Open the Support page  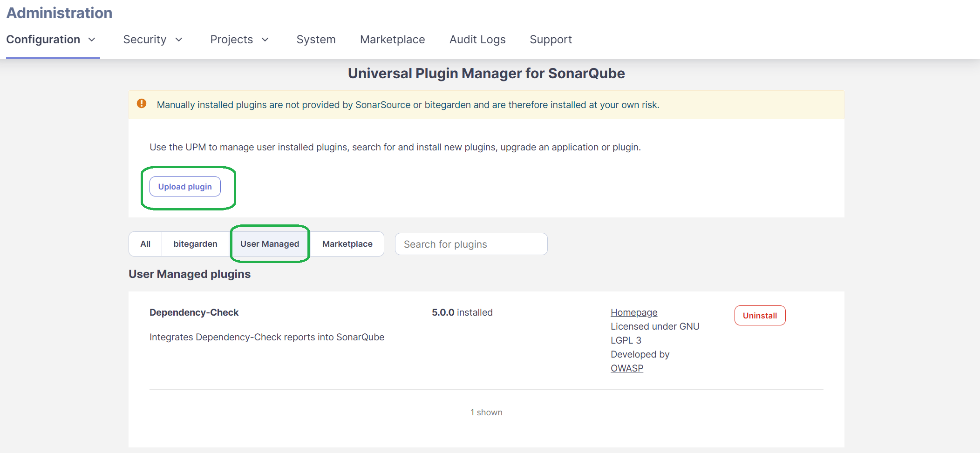[x=551, y=40]
